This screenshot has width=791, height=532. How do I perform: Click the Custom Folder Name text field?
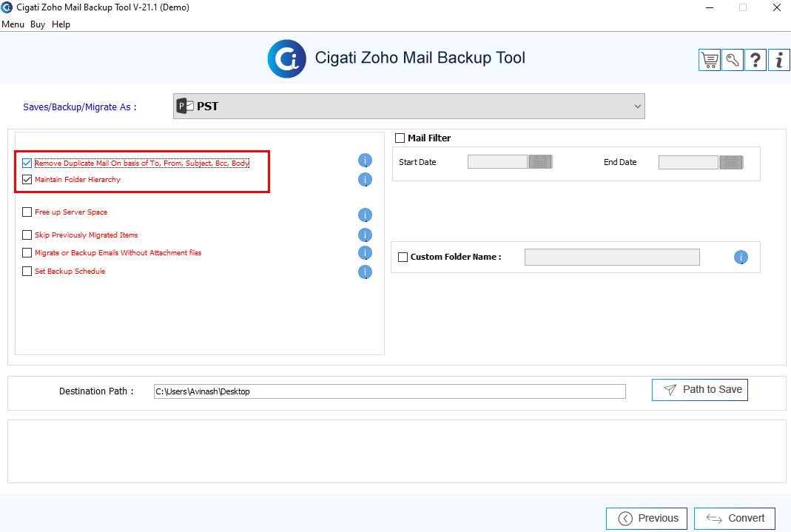click(612, 257)
